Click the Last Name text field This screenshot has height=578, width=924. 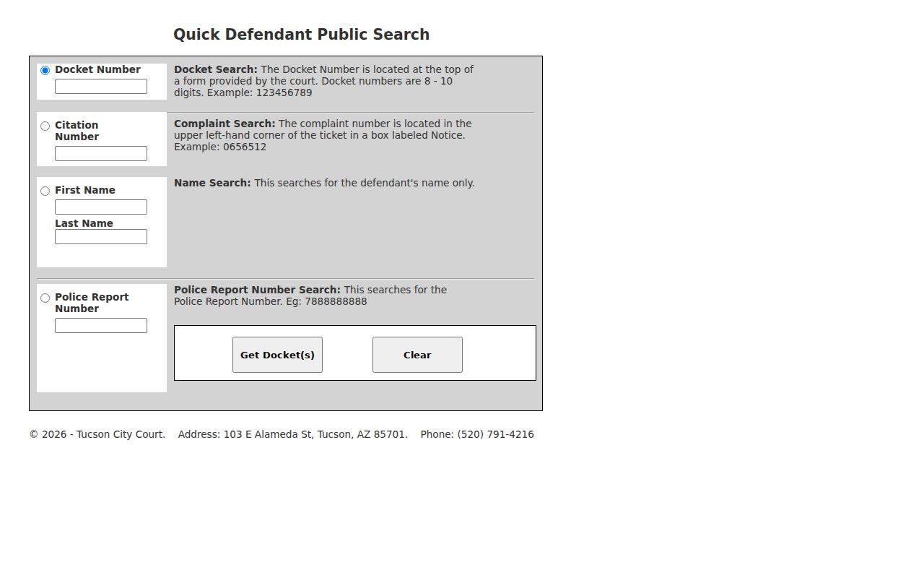(x=101, y=236)
